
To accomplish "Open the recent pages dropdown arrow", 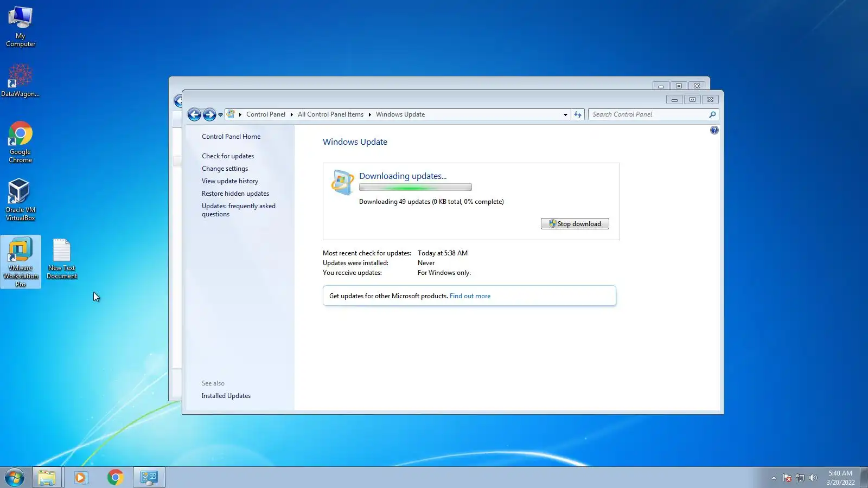I will (x=220, y=115).
